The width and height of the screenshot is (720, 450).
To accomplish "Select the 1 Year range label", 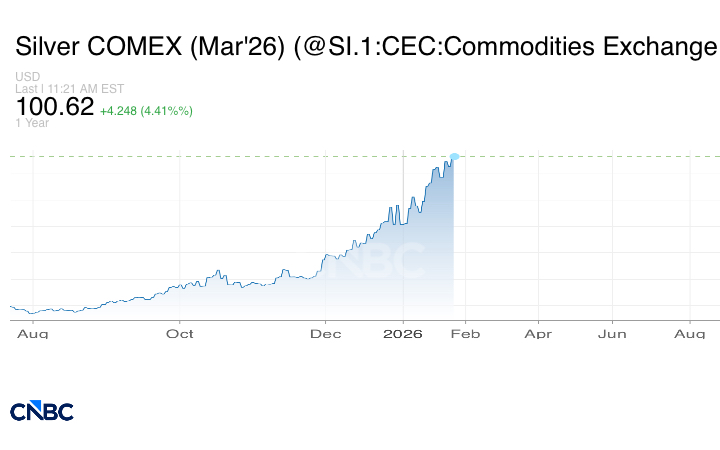I will (32, 123).
